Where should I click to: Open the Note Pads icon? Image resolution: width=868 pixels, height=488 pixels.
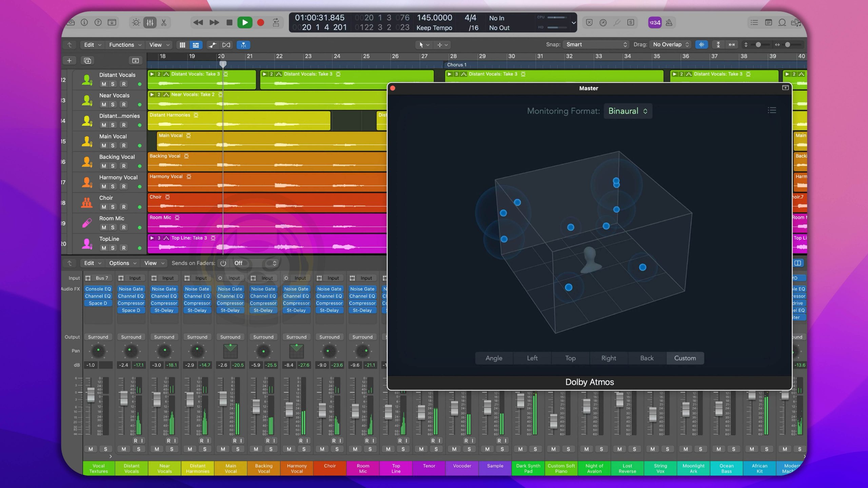coord(768,23)
